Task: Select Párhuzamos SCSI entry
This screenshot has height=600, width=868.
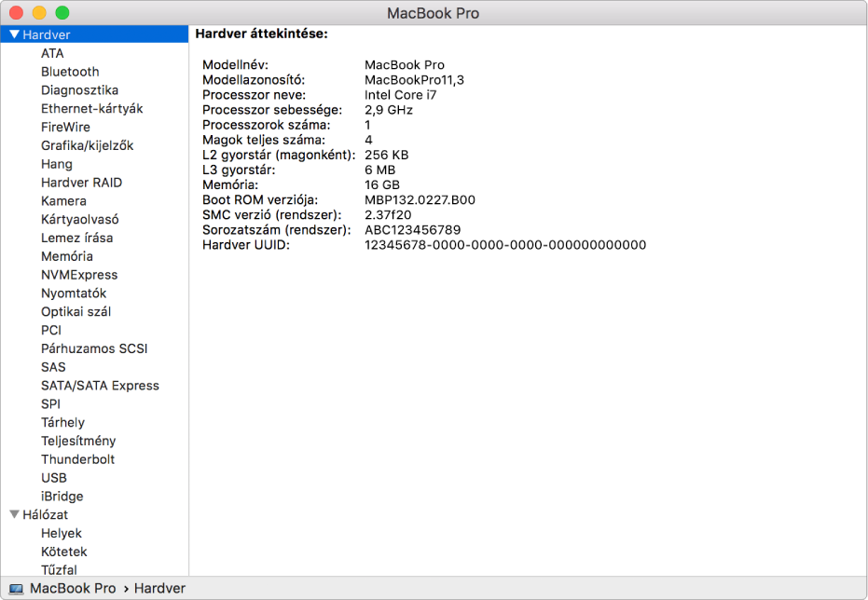Action: coord(94,349)
